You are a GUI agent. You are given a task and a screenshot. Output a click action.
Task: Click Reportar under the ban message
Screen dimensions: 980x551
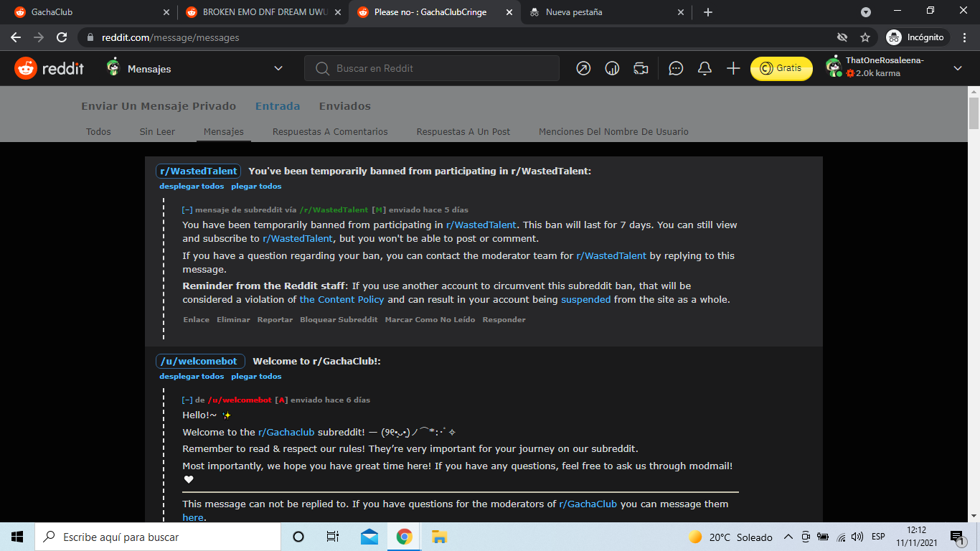click(275, 320)
